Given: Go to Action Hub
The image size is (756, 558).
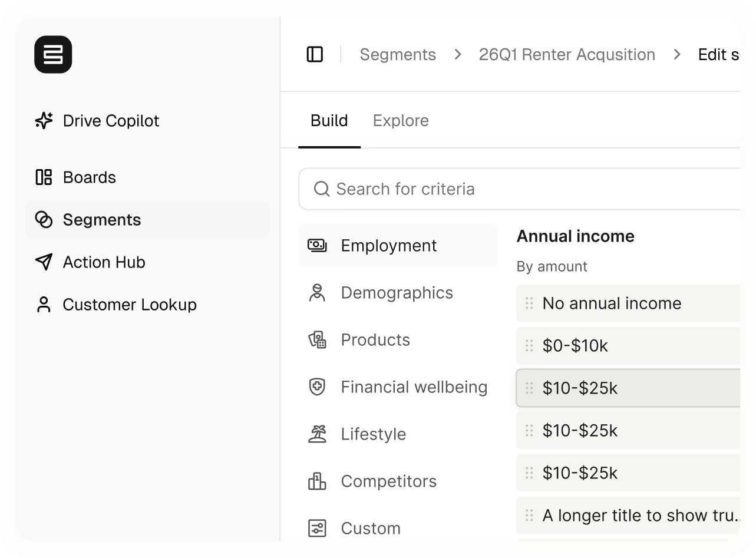Looking at the screenshot, I should click(x=104, y=262).
